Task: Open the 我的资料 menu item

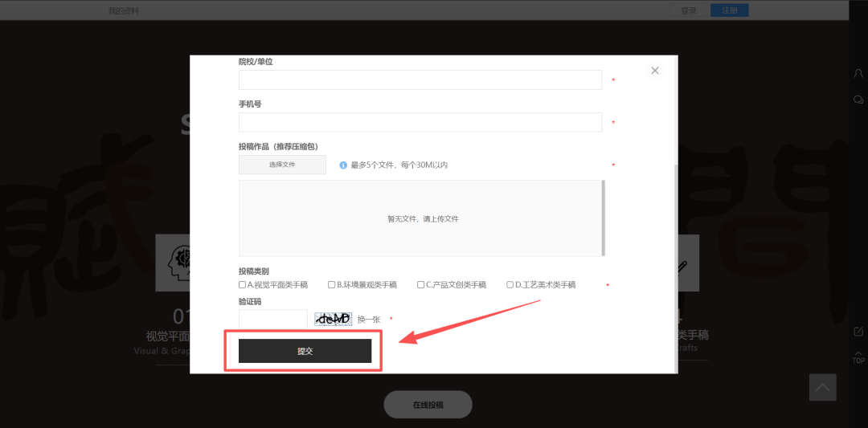Action: 124,10
